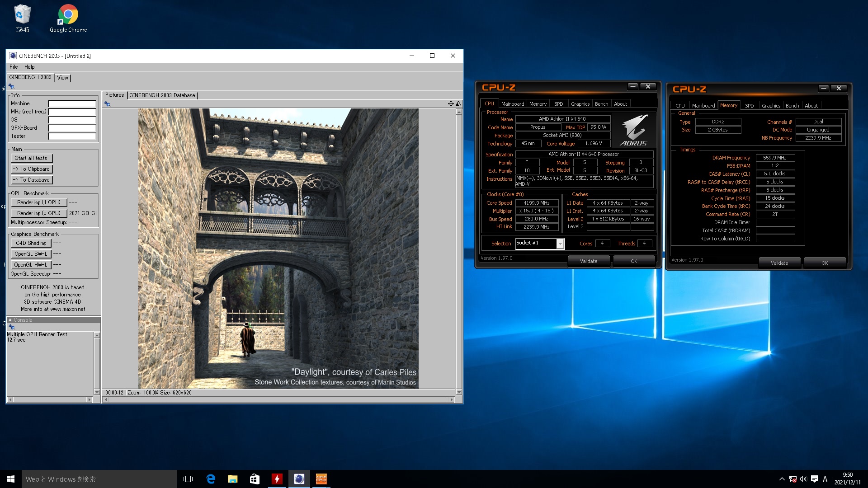The width and height of the screenshot is (868, 488).
Task: Minimize the right CPU-Z Memory window
Action: [x=824, y=88]
